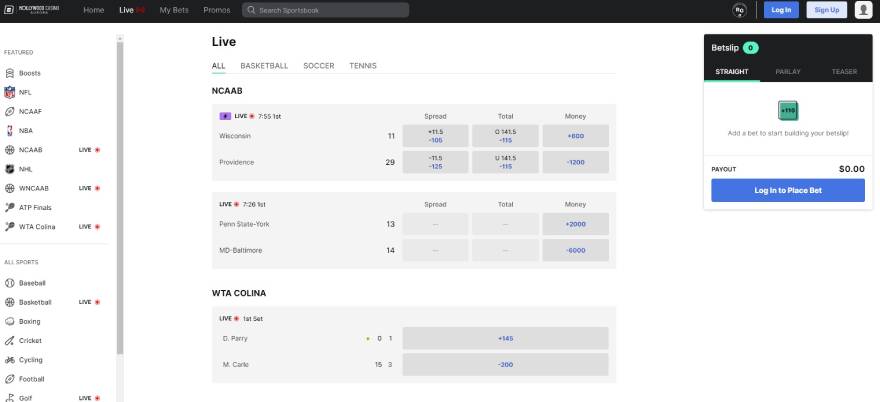Switch to the BASKETBALL live tab
880x402 pixels.
pos(264,66)
